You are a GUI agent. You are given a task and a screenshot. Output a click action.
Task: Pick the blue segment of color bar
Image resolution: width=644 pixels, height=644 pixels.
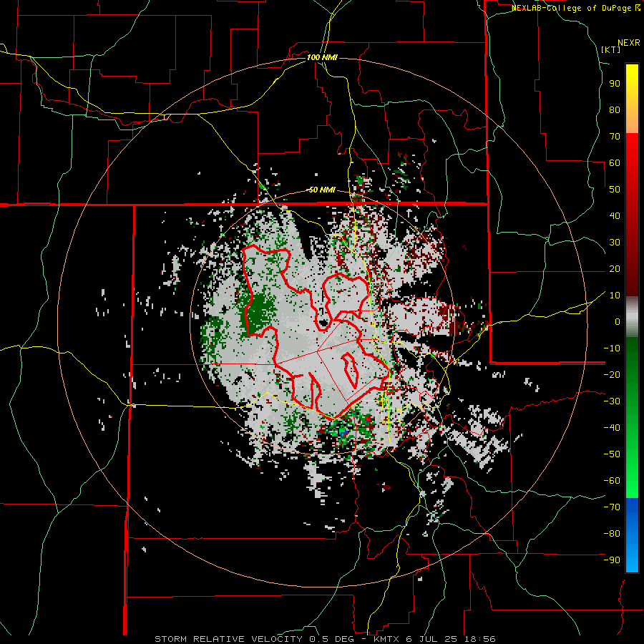click(x=632, y=535)
